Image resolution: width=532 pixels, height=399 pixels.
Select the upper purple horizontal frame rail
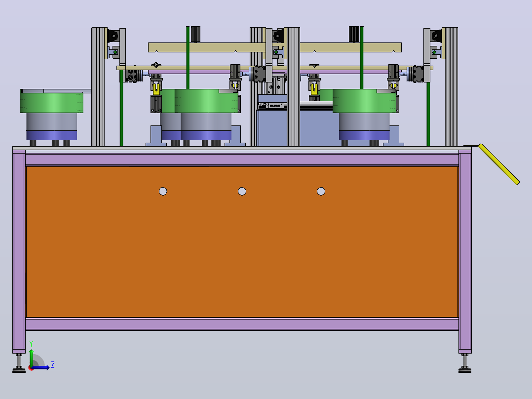(x=242, y=160)
